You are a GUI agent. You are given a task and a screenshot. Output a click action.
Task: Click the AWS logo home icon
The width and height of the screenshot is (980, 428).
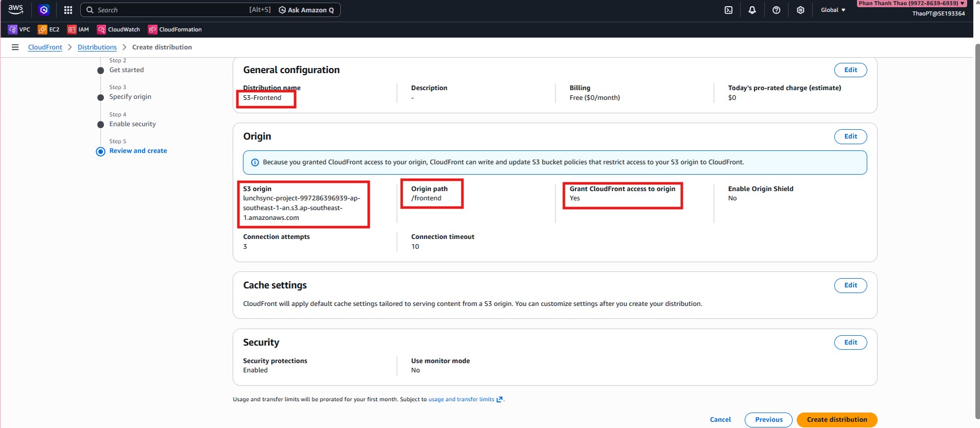coord(15,9)
